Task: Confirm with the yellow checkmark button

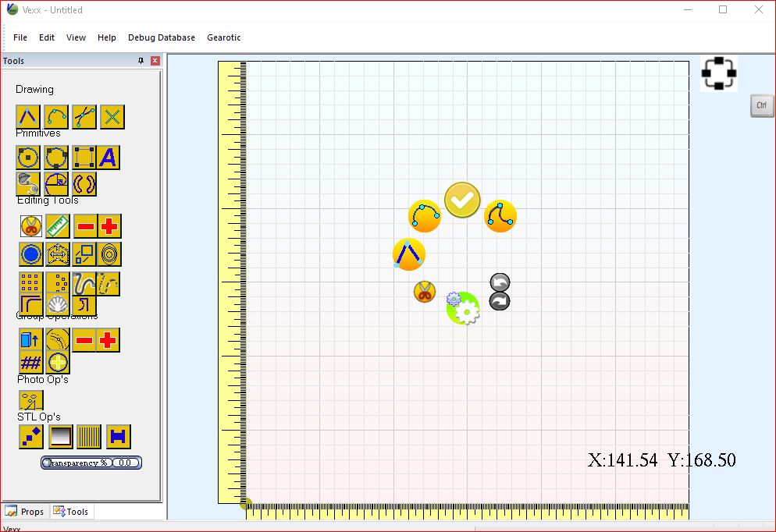Action: [462, 200]
